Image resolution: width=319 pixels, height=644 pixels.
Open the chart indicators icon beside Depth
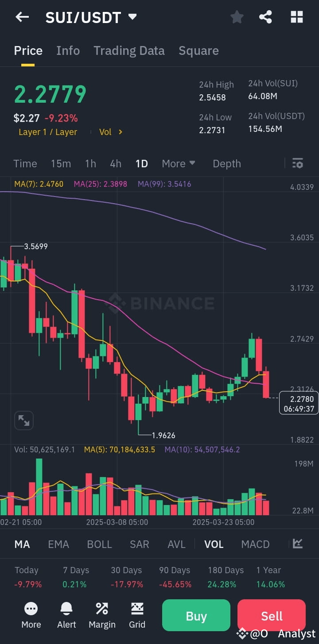[297, 163]
